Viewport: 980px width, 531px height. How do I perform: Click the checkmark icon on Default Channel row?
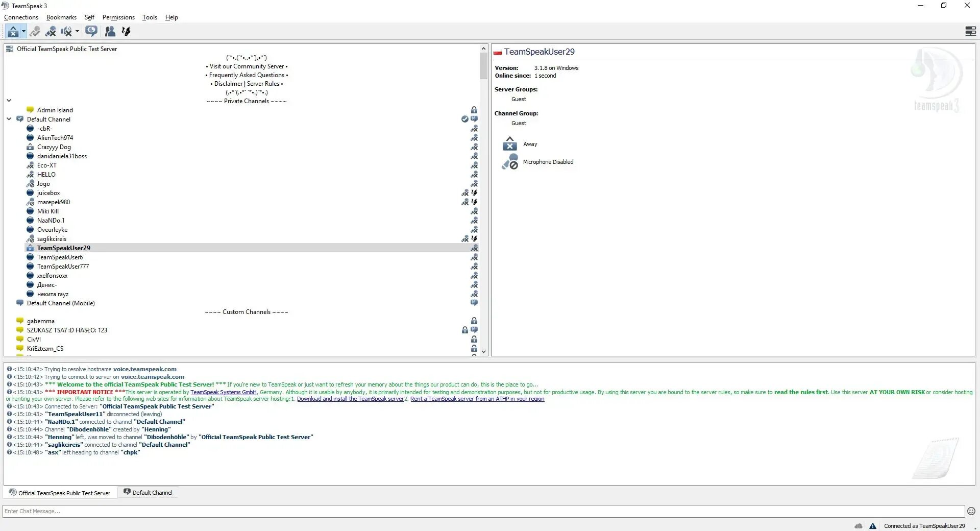464,119
